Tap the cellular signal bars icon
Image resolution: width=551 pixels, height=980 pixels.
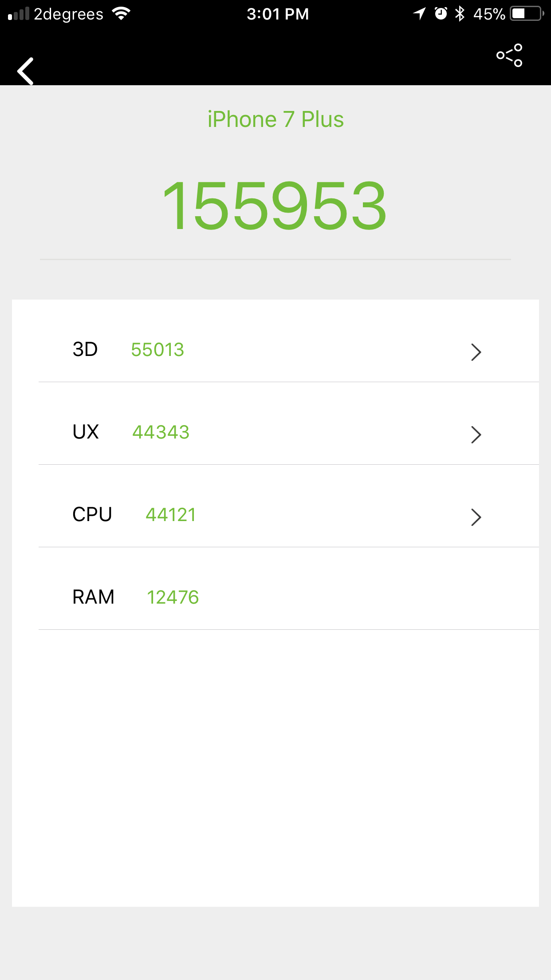pyautogui.click(x=19, y=14)
